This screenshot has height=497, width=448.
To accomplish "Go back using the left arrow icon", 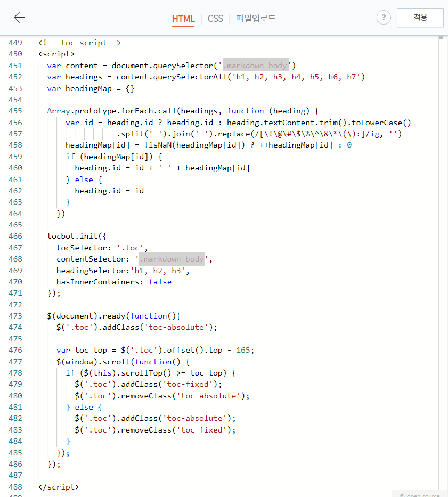I will pos(19,18).
